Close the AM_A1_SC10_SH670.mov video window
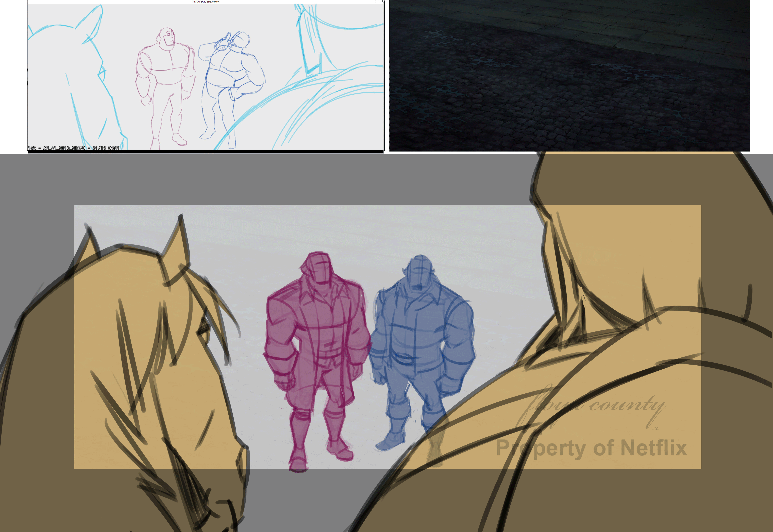 pos(380,2)
